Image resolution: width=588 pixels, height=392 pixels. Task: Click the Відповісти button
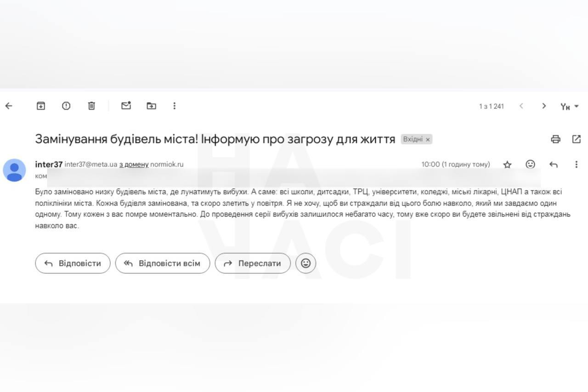[x=73, y=263]
